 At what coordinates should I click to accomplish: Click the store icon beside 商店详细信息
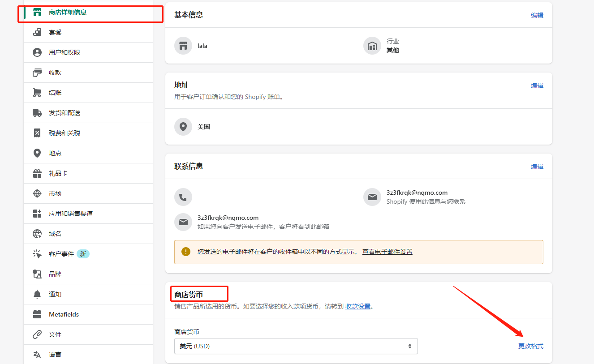(37, 12)
